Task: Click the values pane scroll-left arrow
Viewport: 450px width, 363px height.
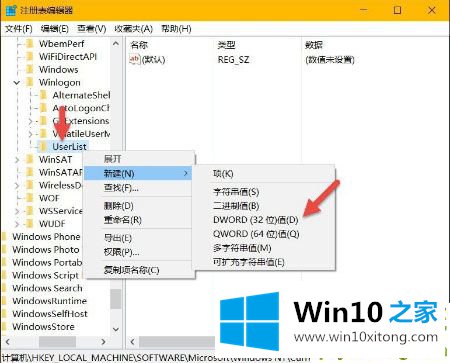Action: pyautogui.click(x=132, y=342)
